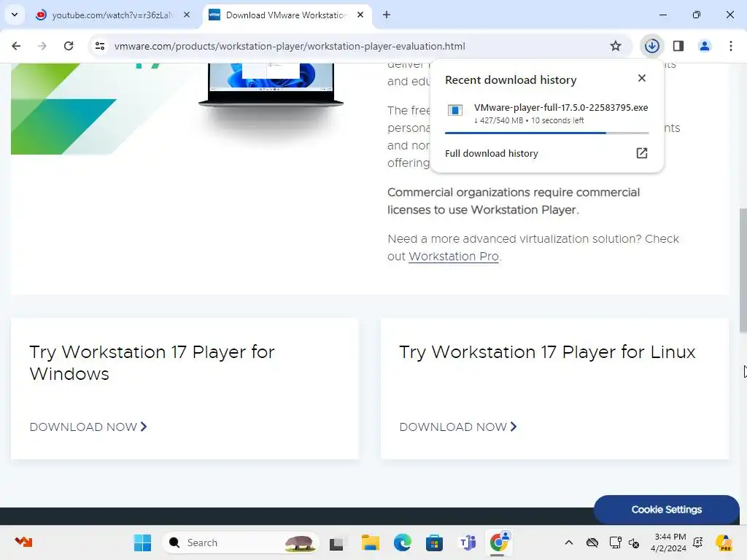Click DOWNLOAD NOW for Linux Player
This screenshot has width=747, height=560.
click(x=458, y=427)
